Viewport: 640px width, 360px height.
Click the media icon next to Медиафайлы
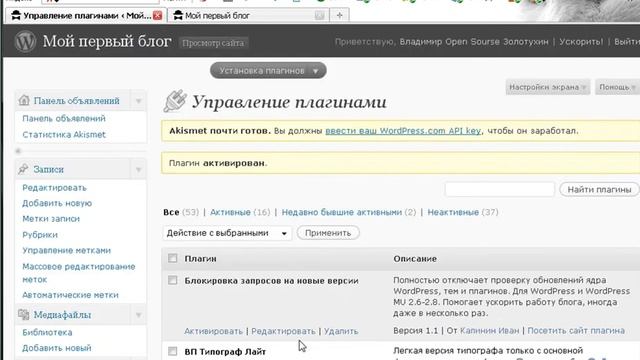(x=23, y=314)
